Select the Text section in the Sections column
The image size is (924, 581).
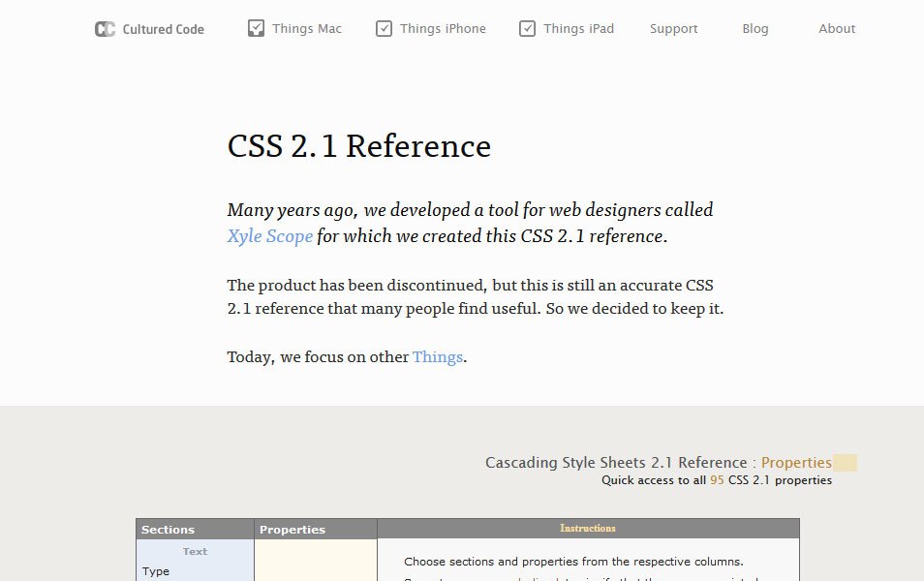click(195, 550)
